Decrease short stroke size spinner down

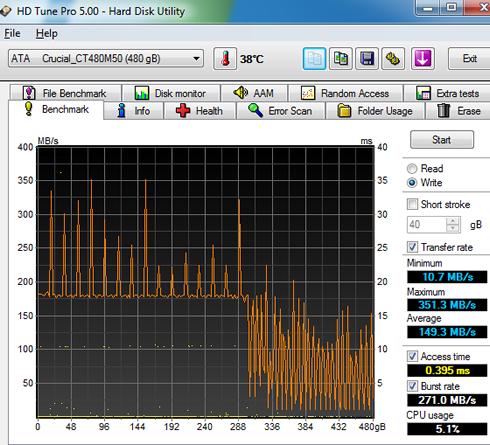click(452, 228)
